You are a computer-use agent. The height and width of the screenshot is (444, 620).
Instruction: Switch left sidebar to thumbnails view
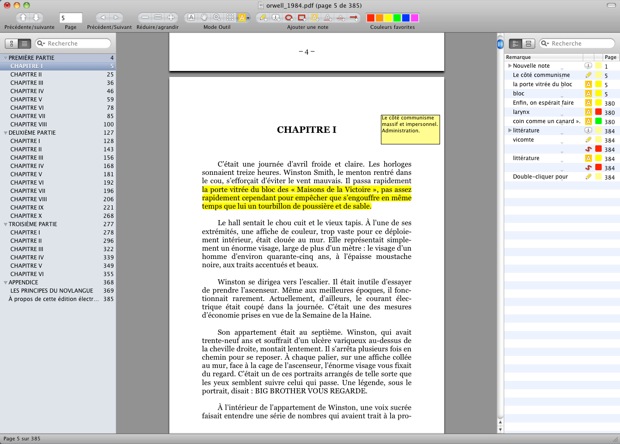[11, 43]
